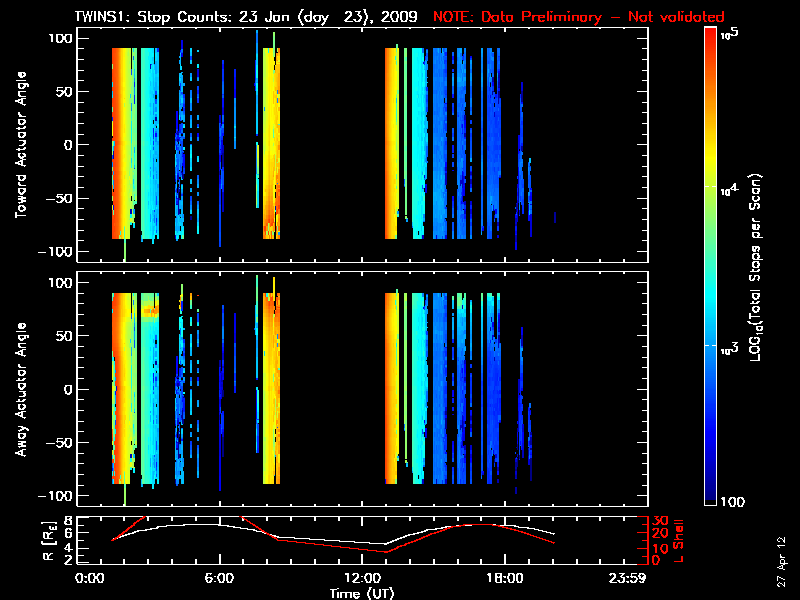Click the 6:00 time tick label

tap(219, 579)
